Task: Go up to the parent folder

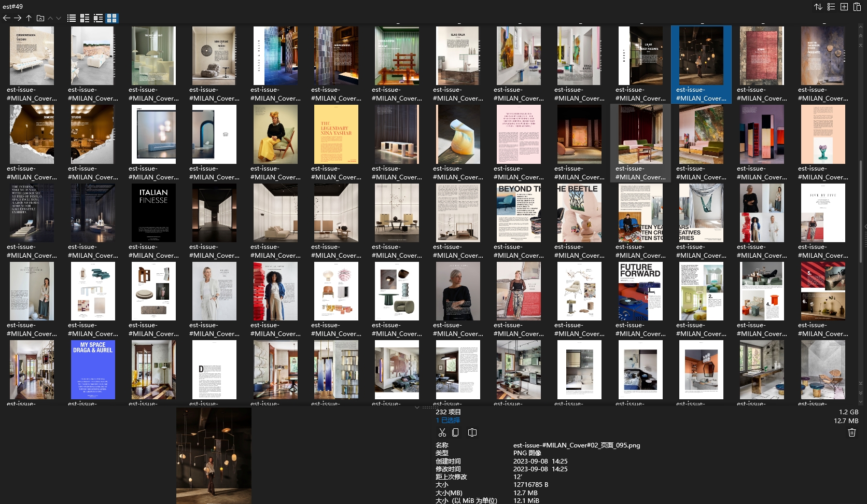Action: 29,18
